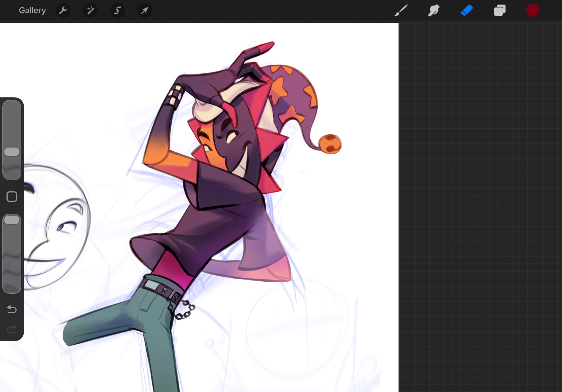Activate the Transform arrow tool

point(145,10)
